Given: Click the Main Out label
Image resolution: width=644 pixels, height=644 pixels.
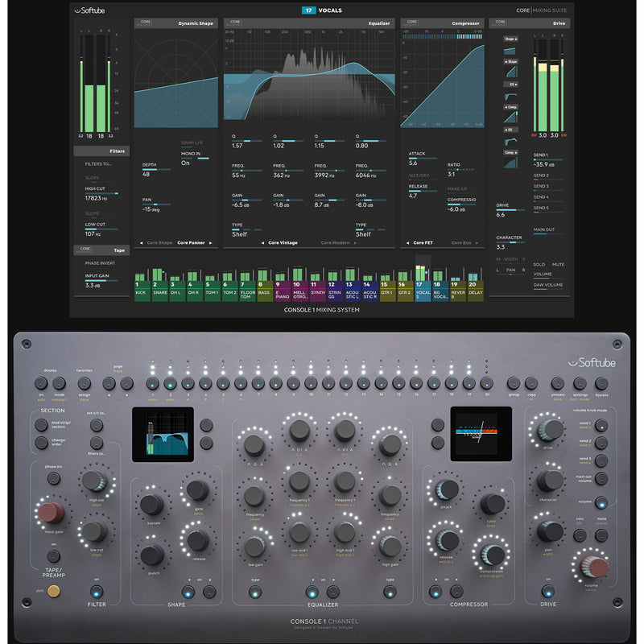Looking at the screenshot, I should coord(544,229).
